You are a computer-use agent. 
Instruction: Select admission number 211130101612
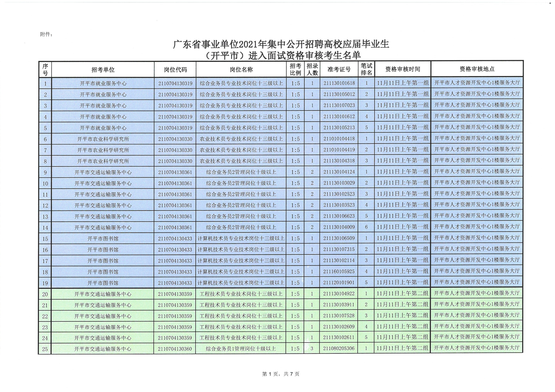(339, 116)
